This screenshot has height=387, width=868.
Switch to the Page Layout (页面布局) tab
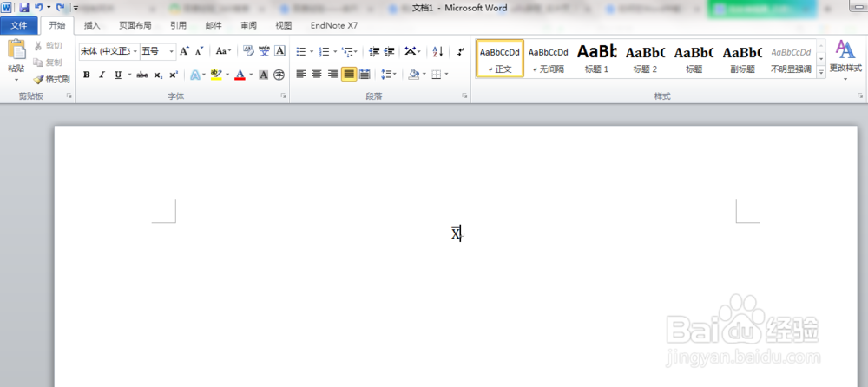tap(135, 25)
